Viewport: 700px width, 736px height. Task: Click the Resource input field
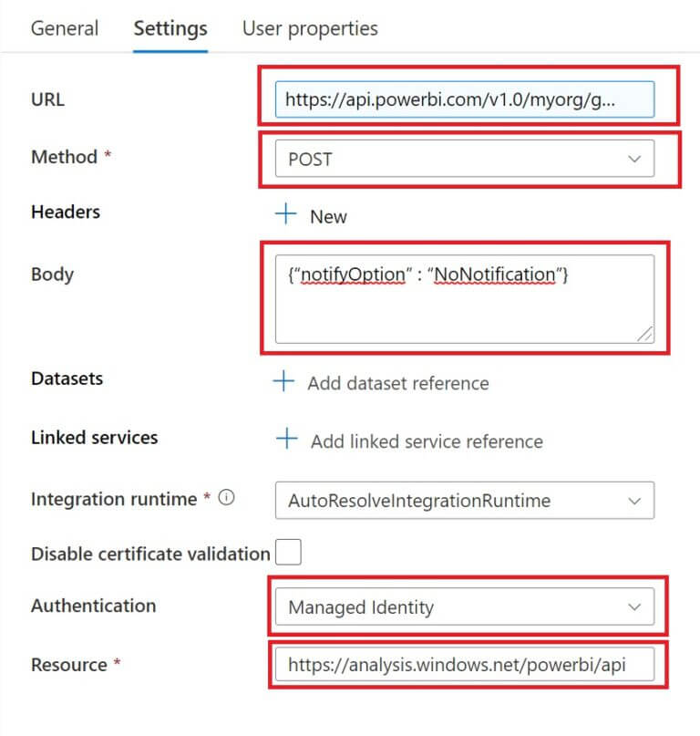(465, 665)
